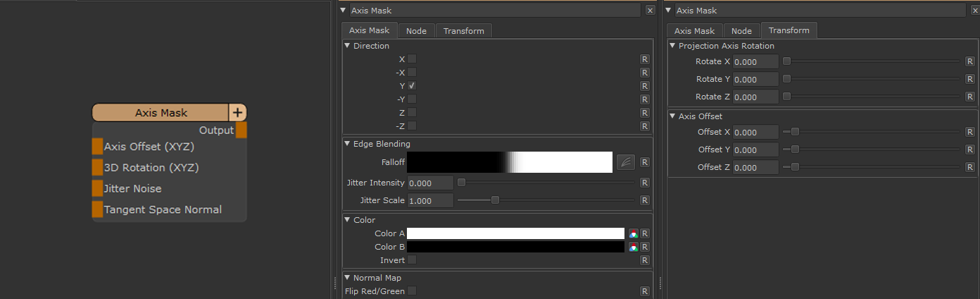Collapse the Edge Blending section
The height and width of the screenshot is (299, 980).
[348, 144]
